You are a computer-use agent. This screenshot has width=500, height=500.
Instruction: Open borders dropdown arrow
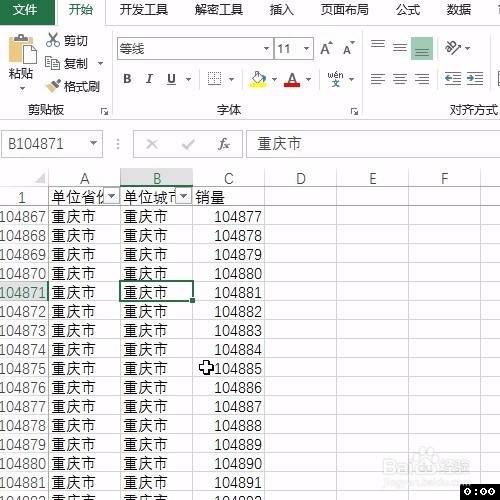coord(231,79)
